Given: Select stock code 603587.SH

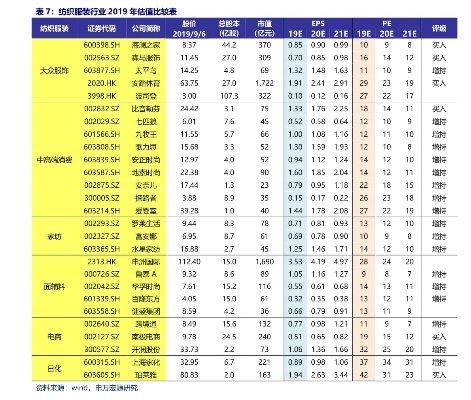Looking at the screenshot, I should pyautogui.click(x=102, y=172).
